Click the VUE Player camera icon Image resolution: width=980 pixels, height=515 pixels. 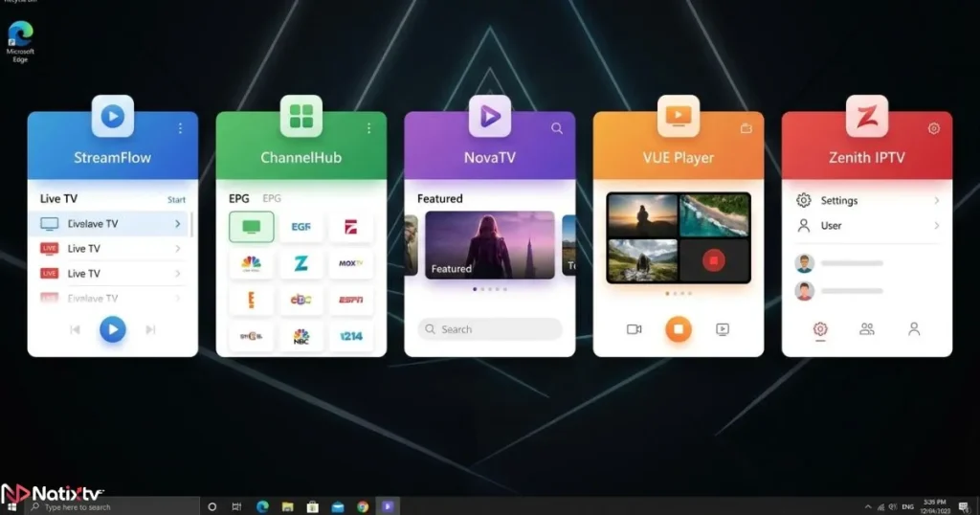pyautogui.click(x=634, y=329)
